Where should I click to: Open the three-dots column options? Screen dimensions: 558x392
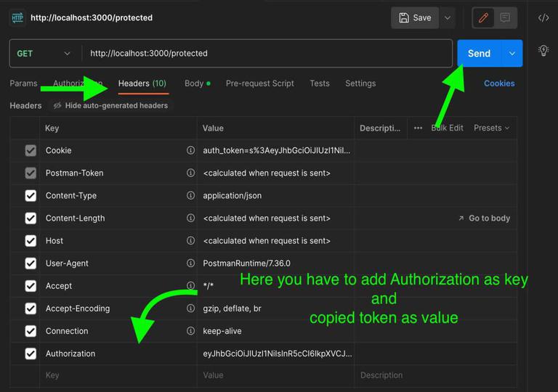(x=418, y=128)
